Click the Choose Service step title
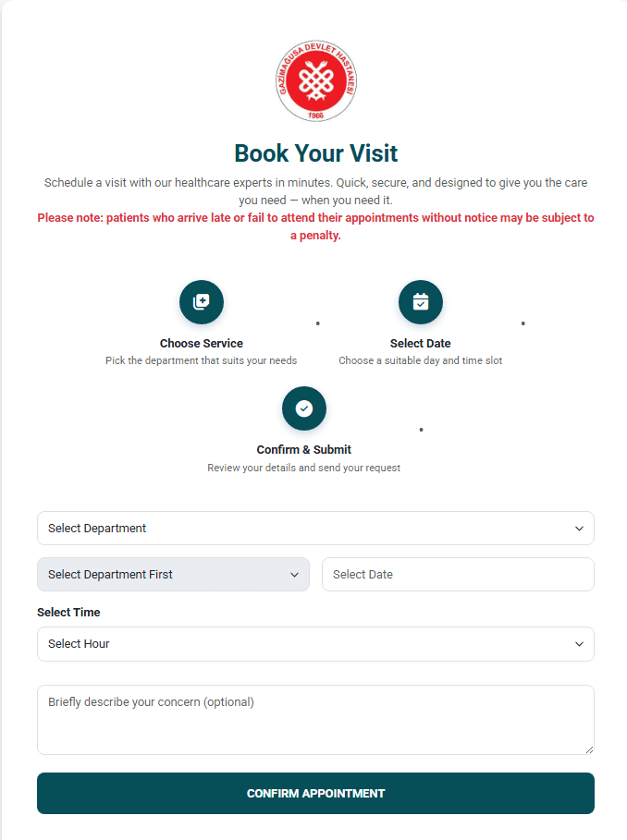Screen dimensions: 627x840 click(202, 344)
